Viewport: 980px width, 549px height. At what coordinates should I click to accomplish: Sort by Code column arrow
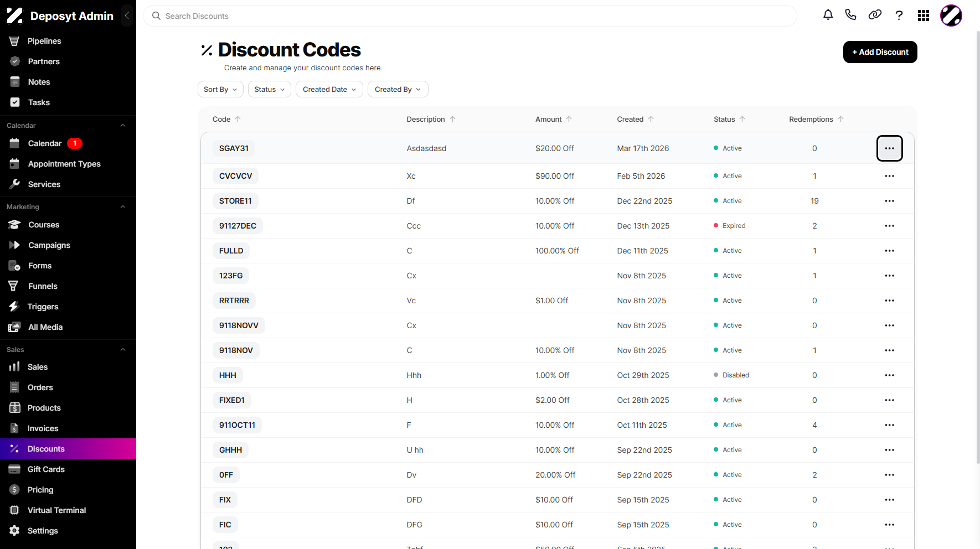238,119
